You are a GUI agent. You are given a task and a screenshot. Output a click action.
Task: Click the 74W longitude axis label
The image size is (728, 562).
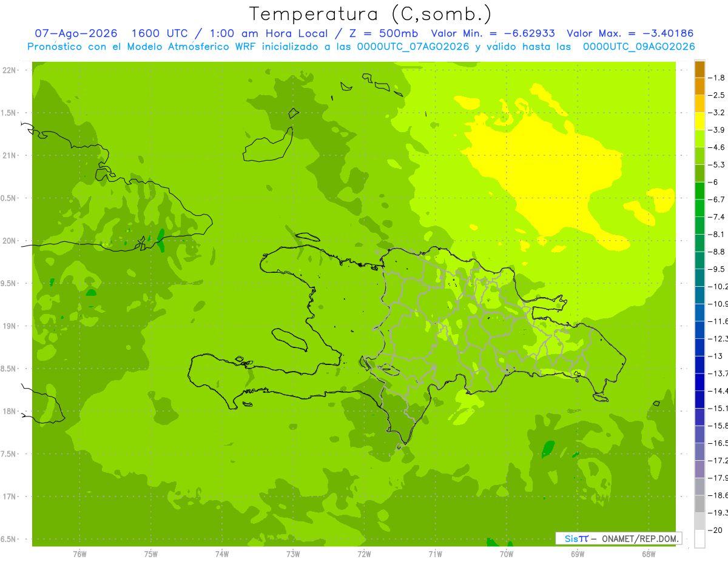coord(222,554)
